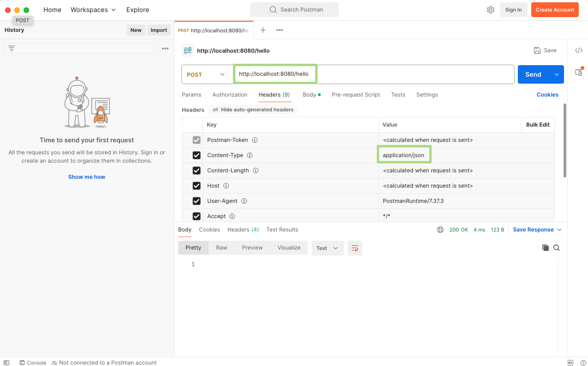Uncheck the User-Agent header checkbox
This screenshot has width=588, height=366.
click(x=197, y=201)
